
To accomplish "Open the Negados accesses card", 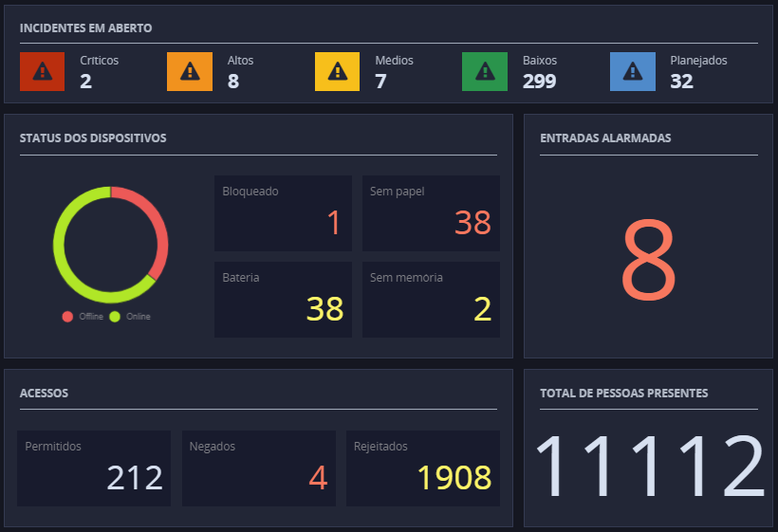I will point(259,468).
